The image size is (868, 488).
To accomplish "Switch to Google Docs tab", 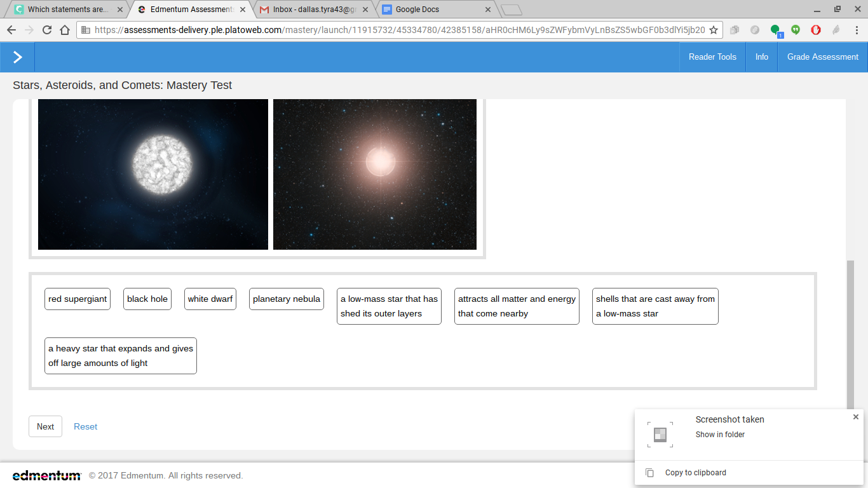I will tap(436, 10).
